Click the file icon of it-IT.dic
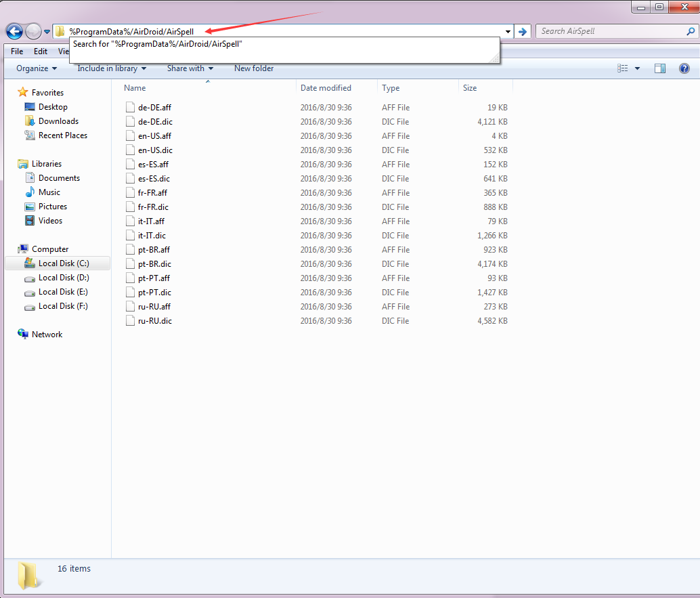 click(x=130, y=236)
